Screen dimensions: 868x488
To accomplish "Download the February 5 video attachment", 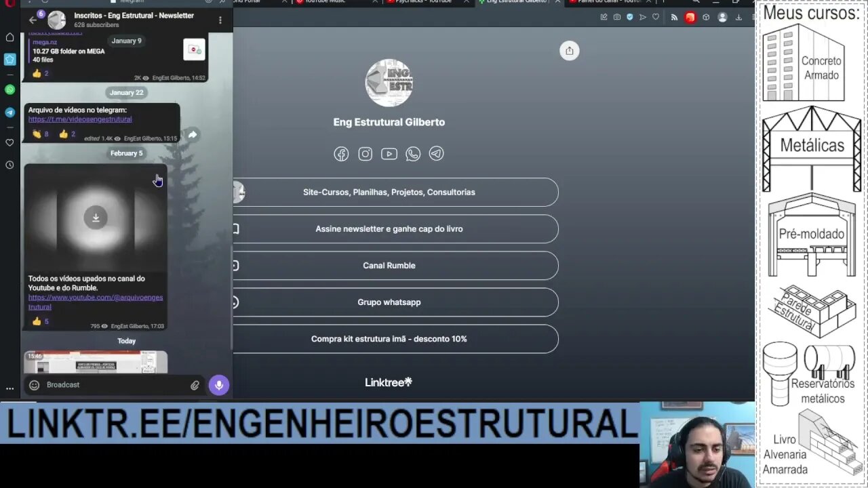I will point(96,218).
